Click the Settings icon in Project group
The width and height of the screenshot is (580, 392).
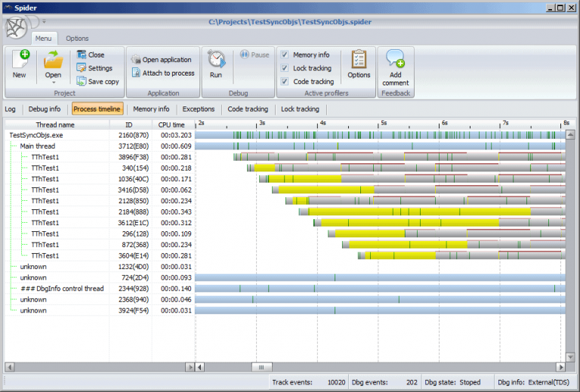tap(82, 68)
